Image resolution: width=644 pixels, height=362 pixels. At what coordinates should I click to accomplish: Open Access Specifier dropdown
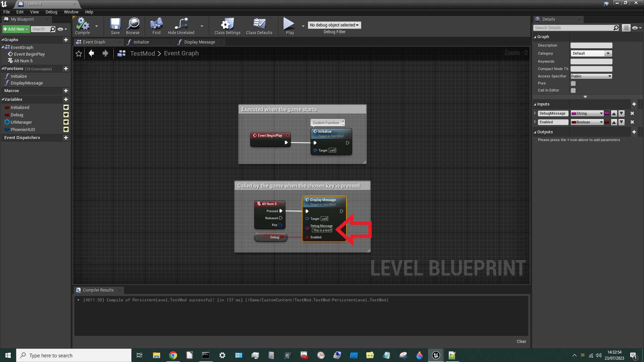coord(591,76)
